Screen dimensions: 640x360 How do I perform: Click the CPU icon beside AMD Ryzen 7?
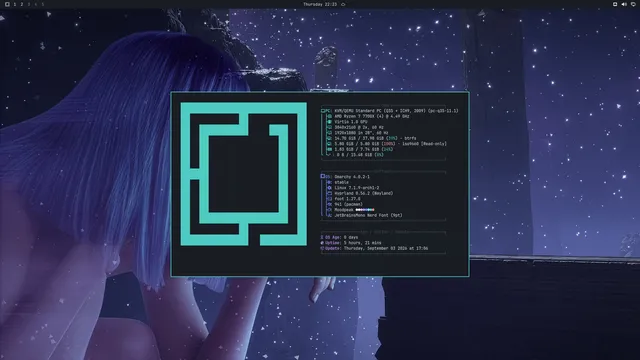click(x=329, y=116)
